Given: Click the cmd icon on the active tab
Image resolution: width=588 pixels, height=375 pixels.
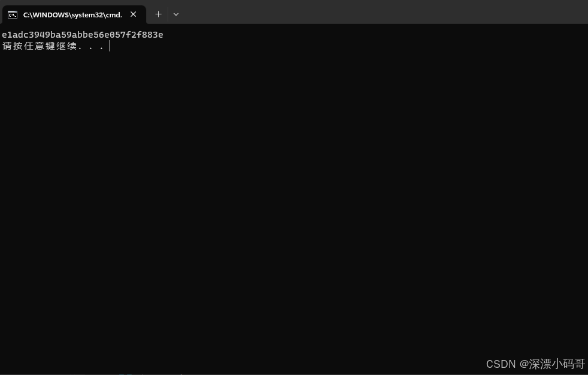Looking at the screenshot, I should click(13, 14).
